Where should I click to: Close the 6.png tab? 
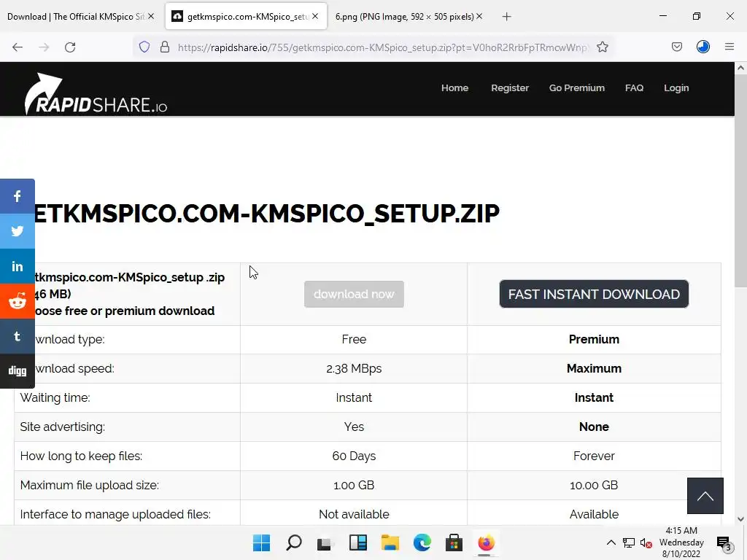point(479,16)
